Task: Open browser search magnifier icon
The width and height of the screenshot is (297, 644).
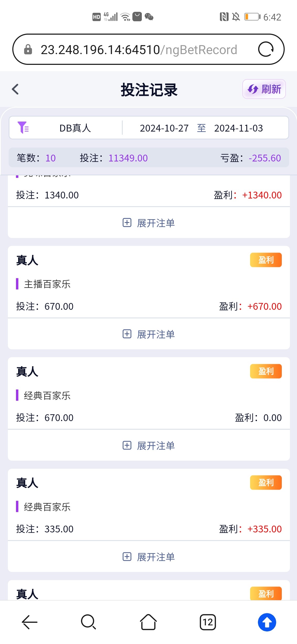Action: pos(89,622)
